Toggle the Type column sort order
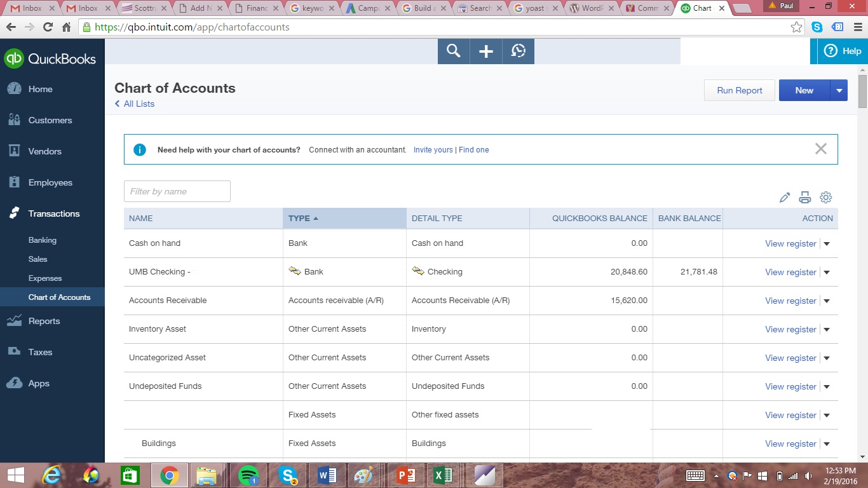 click(x=302, y=218)
